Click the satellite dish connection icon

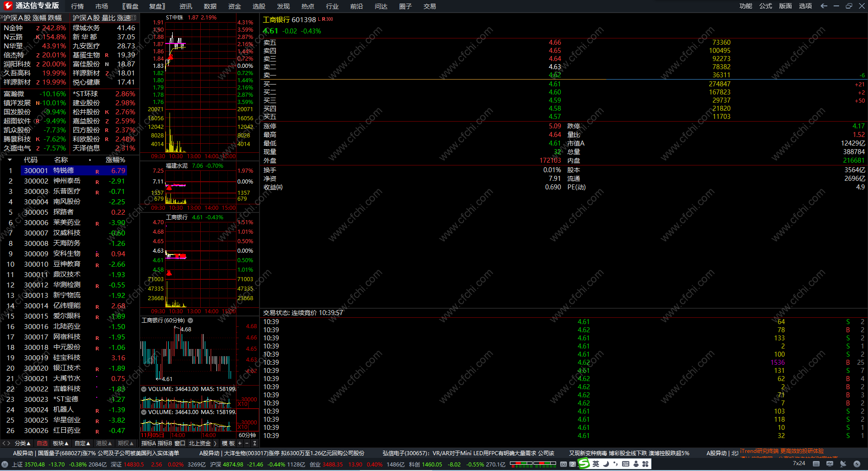[x=843, y=464]
